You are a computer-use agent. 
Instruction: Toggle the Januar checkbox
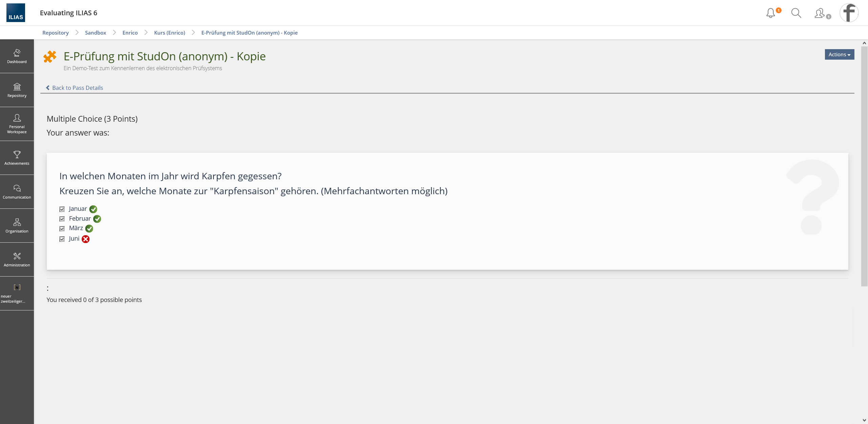pyautogui.click(x=62, y=209)
